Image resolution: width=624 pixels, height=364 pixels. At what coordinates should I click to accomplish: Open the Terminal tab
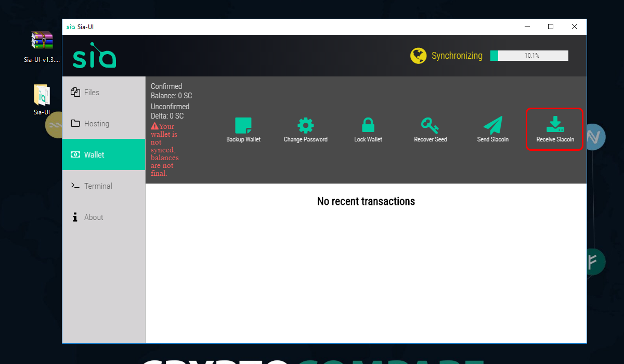[x=103, y=186]
